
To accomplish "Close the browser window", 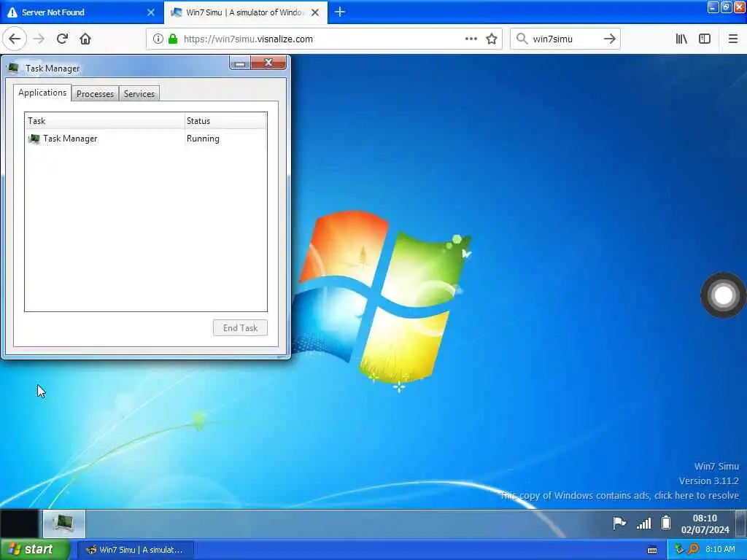I will pyautogui.click(x=740, y=7).
